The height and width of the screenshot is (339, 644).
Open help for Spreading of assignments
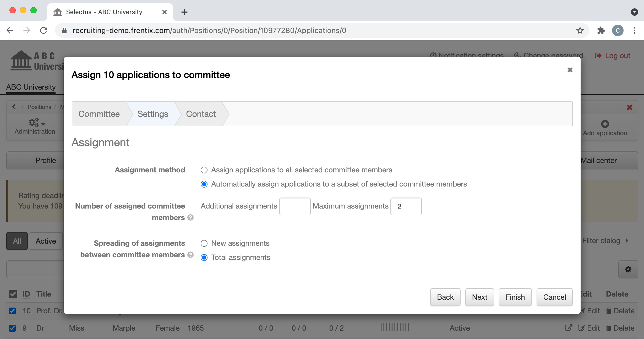190,255
